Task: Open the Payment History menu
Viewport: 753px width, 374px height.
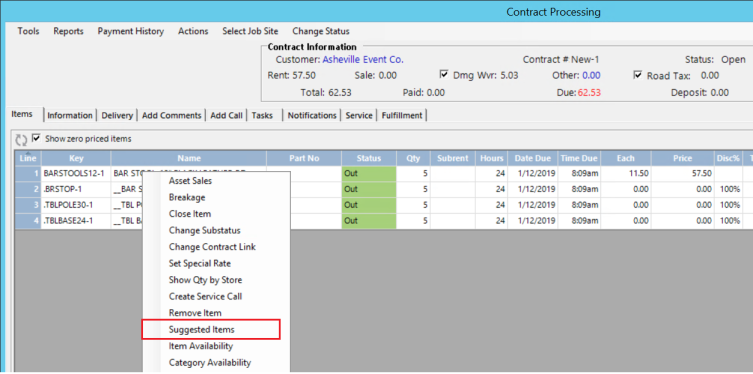Action: pyautogui.click(x=131, y=31)
